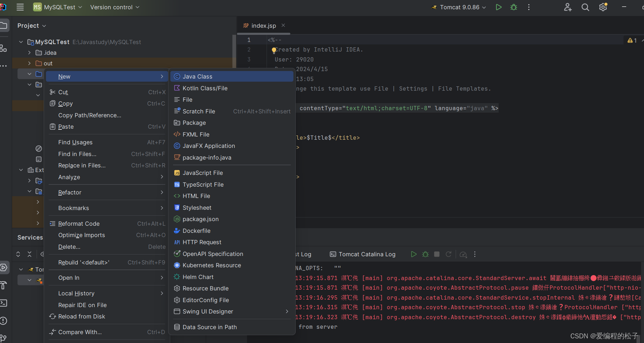Choose Cut from context menu
644x343 pixels.
coord(107,92)
